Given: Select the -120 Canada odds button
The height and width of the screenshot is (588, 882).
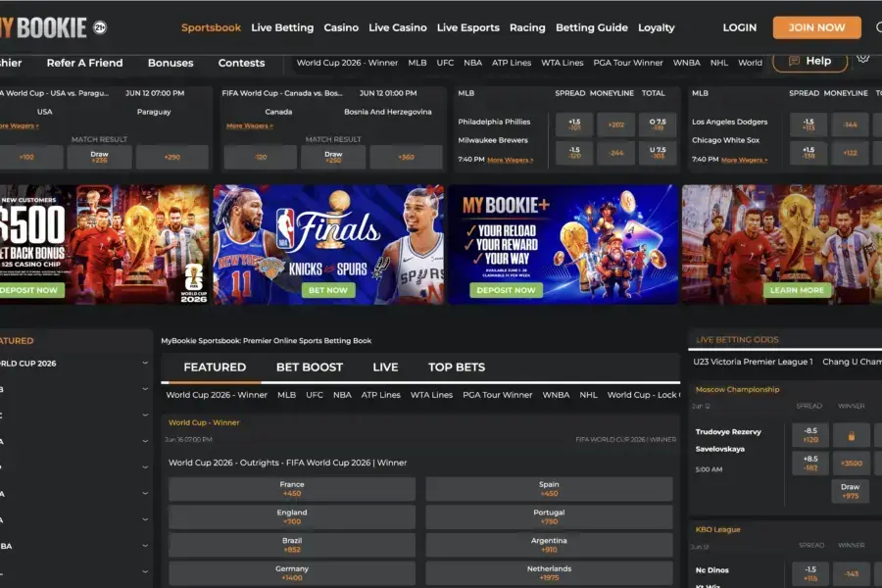Looking at the screenshot, I should [x=261, y=157].
